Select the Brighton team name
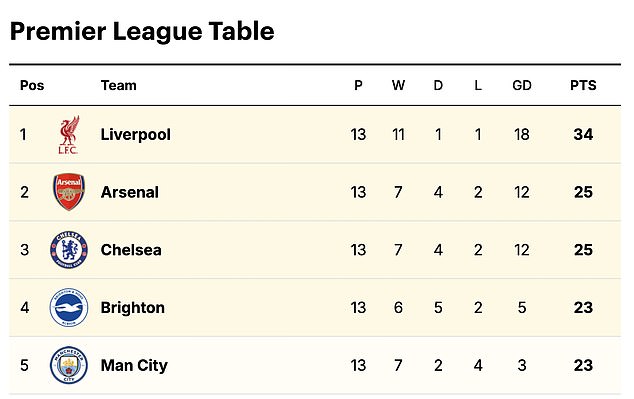The width and height of the screenshot is (634, 399). tap(133, 308)
